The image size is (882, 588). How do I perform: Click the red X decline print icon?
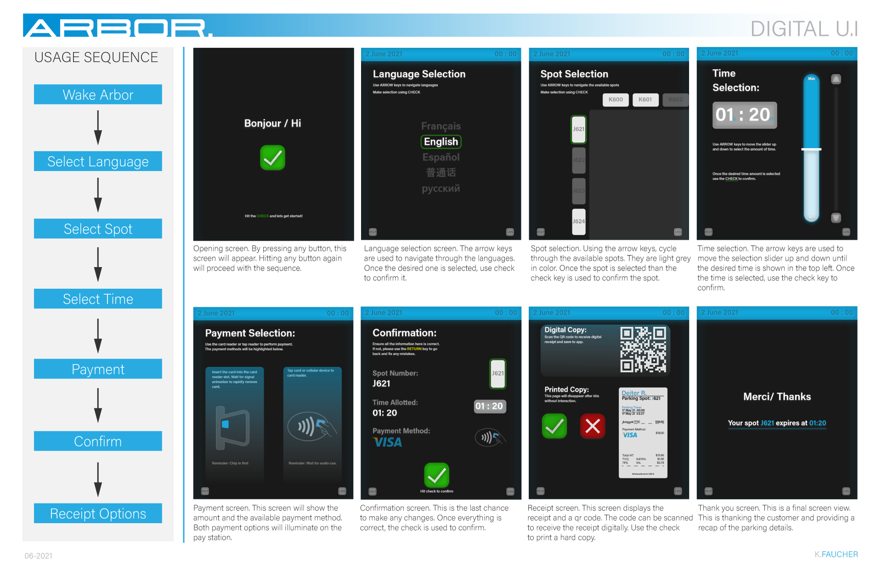(593, 426)
